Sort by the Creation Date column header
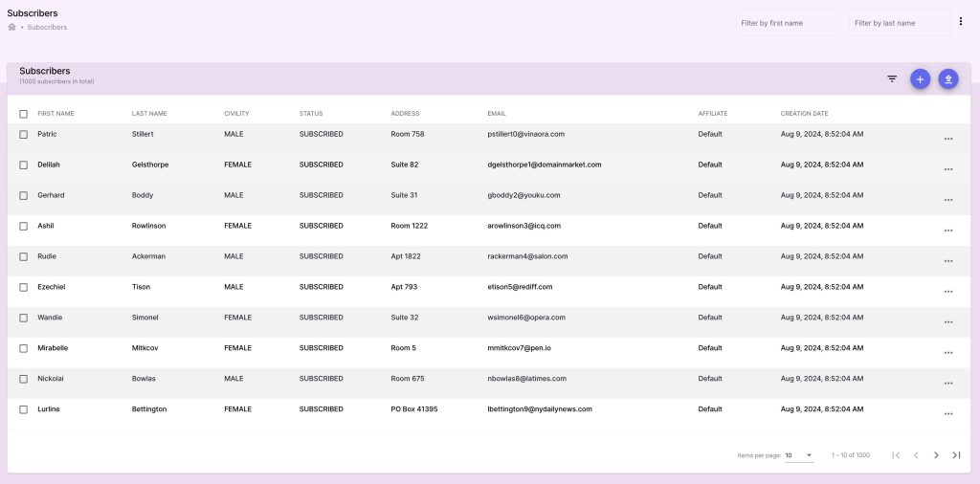The image size is (980, 484). [x=804, y=114]
